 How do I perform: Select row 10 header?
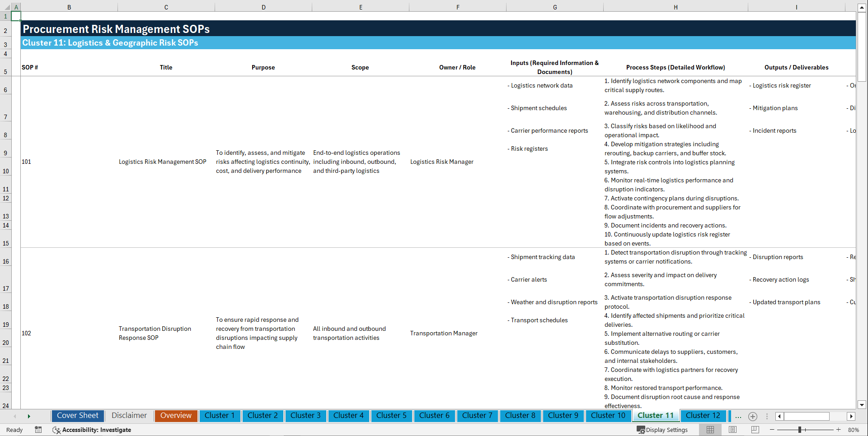tap(5, 167)
